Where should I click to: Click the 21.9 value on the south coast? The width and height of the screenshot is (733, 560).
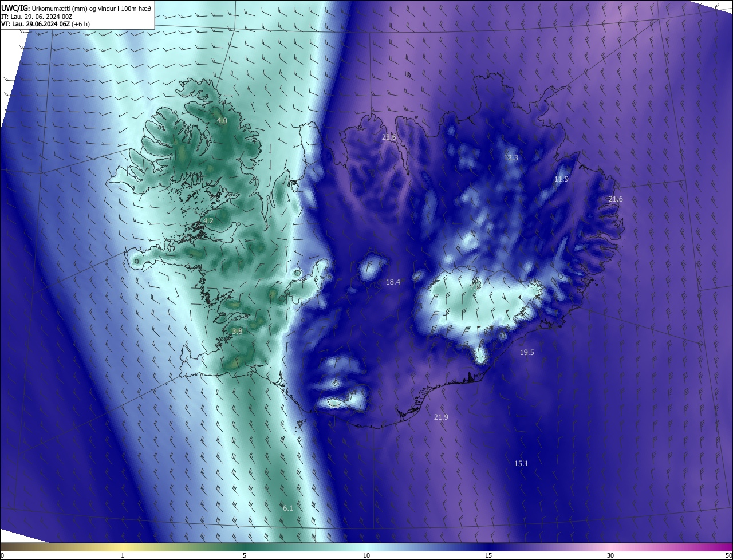click(x=441, y=417)
